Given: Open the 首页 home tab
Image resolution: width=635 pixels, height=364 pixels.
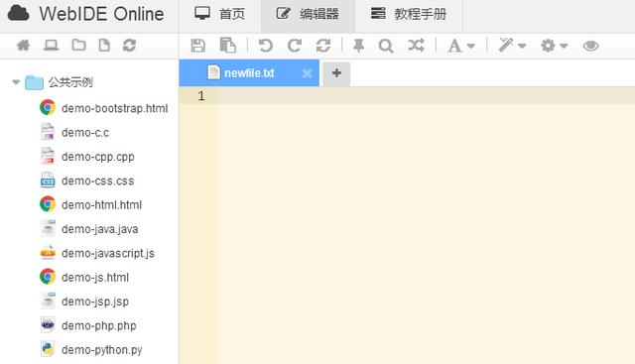Looking at the screenshot, I should click(x=220, y=14).
